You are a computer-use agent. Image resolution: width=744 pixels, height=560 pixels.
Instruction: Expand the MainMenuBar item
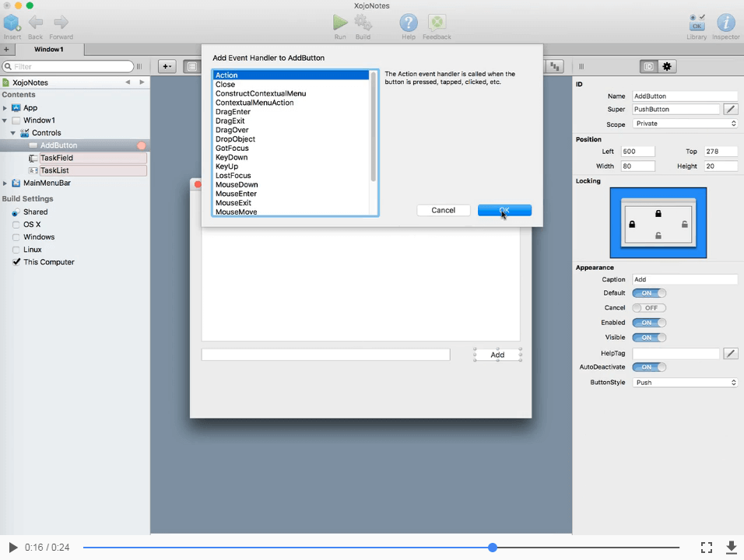(5, 183)
